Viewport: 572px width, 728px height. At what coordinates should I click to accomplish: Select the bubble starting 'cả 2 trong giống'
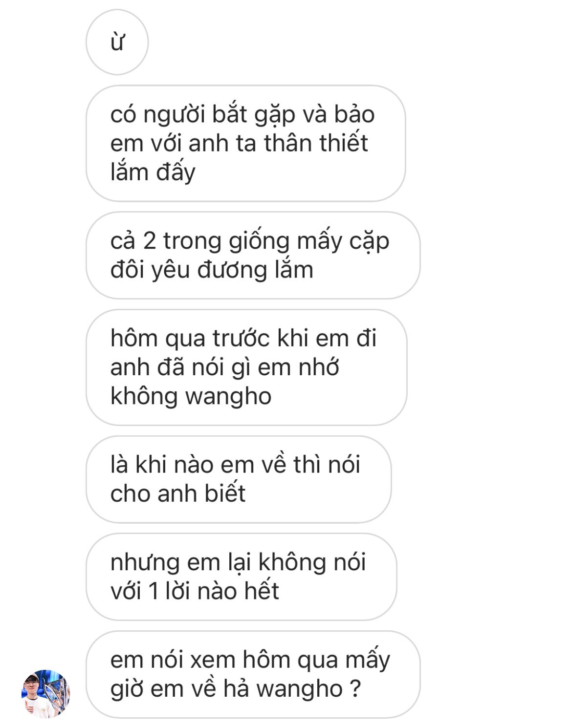point(253,256)
